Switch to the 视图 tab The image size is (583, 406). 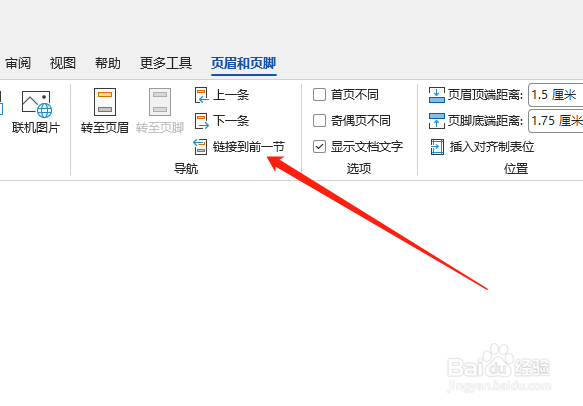(62, 63)
